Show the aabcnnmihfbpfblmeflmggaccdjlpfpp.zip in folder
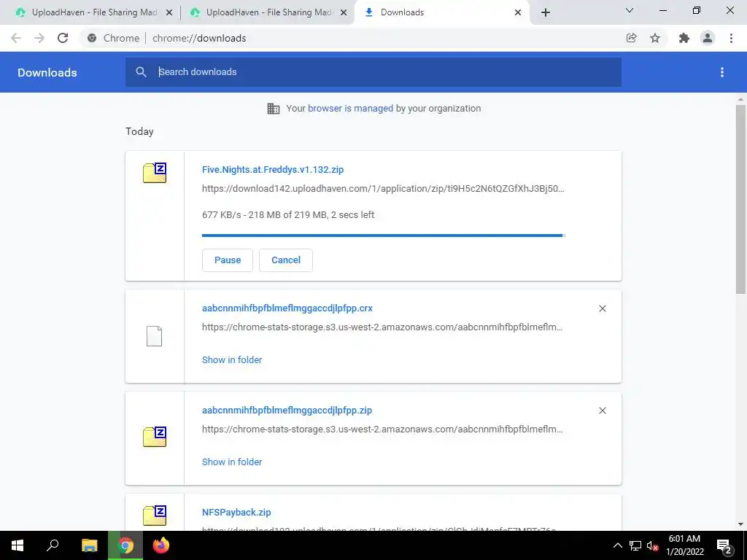Viewport: 747px width, 560px height. tap(232, 462)
